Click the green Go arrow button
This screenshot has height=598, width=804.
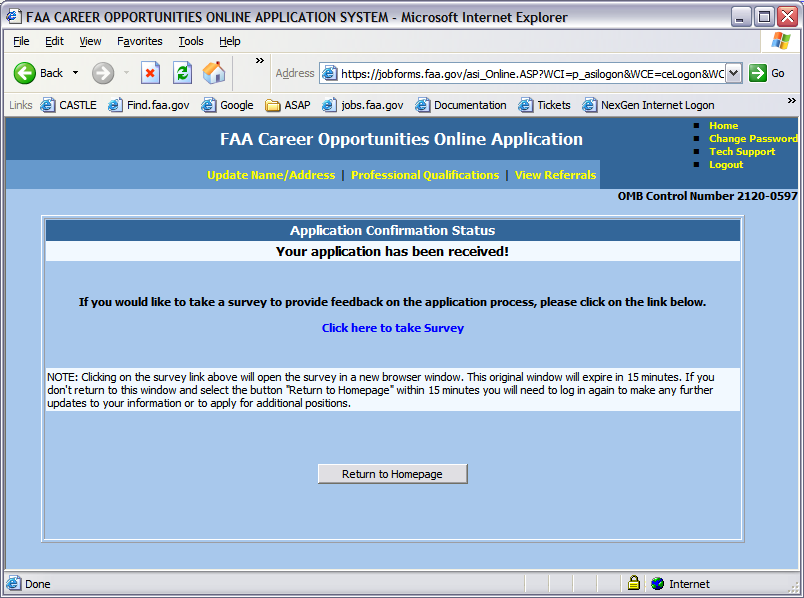tap(757, 73)
